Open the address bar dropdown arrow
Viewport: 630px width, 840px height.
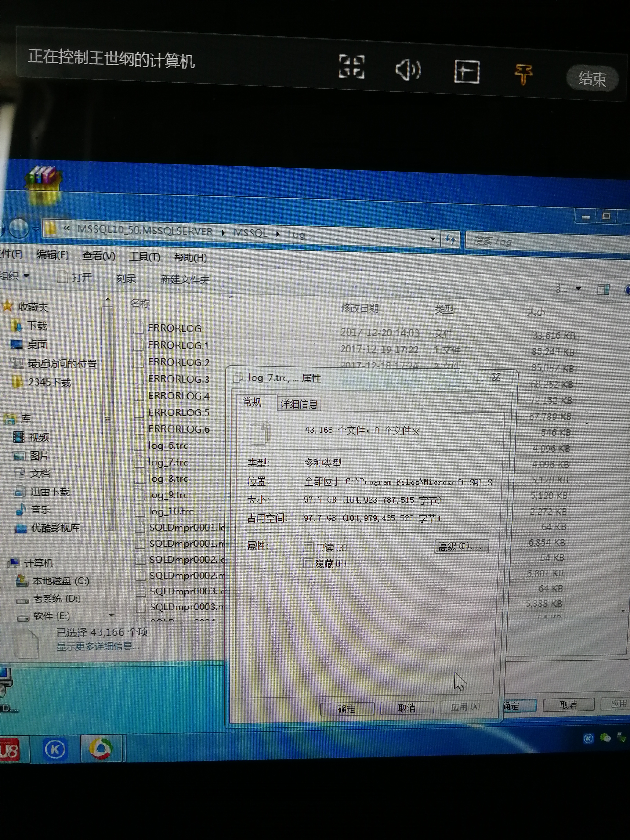[x=432, y=239]
